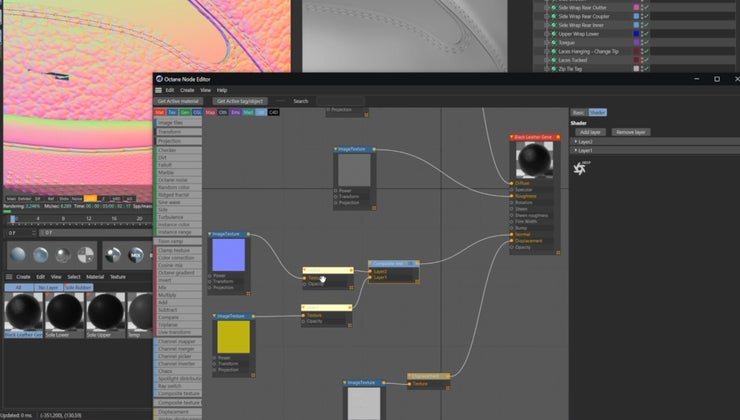The width and height of the screenshot is (740, 420).
Task: Click corner handle of Composite node
Action: (417, 281)
